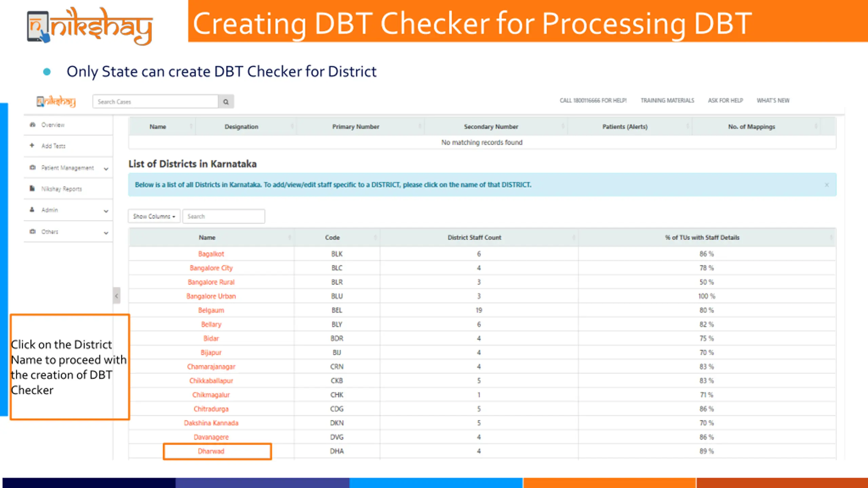Screen dimensions: 868x488
Task: Open TRAINING MATERIALS link
Action: pos(667,100)
